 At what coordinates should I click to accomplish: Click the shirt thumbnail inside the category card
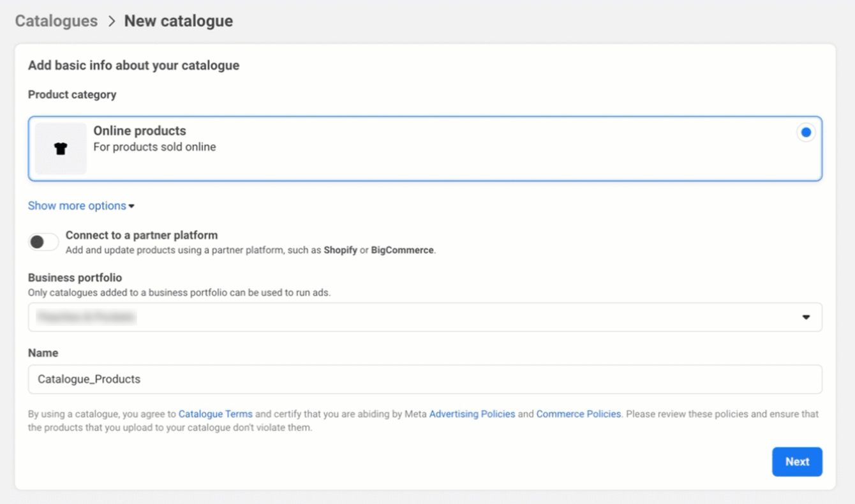60,148
